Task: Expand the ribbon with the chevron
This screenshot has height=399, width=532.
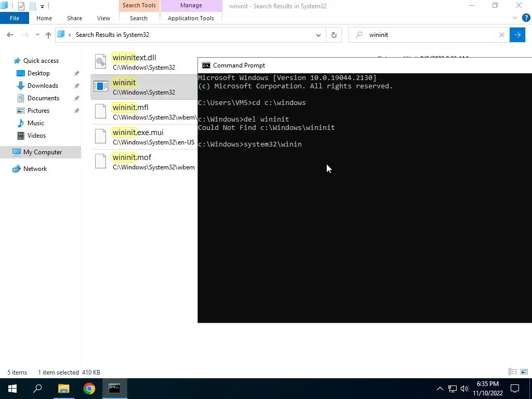Action: [x=515, y=18]
